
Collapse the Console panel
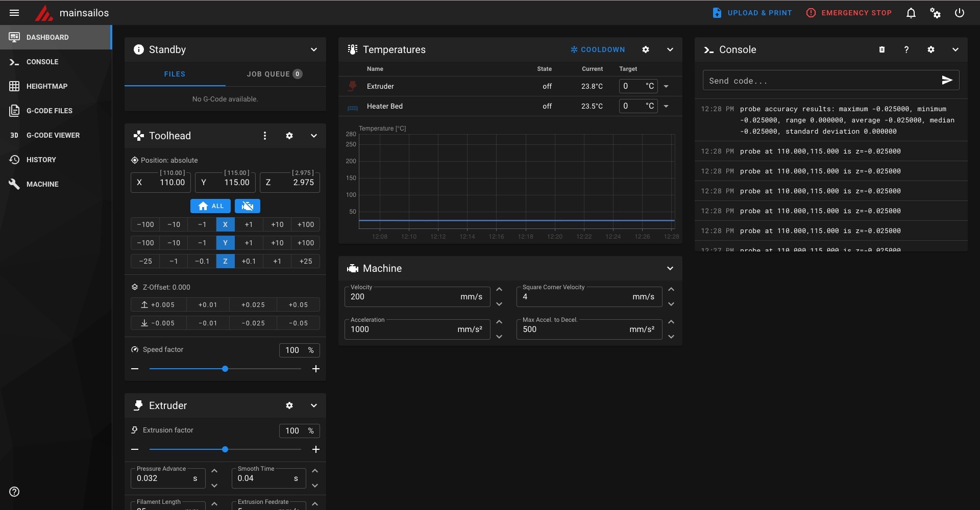coord(955,49)
